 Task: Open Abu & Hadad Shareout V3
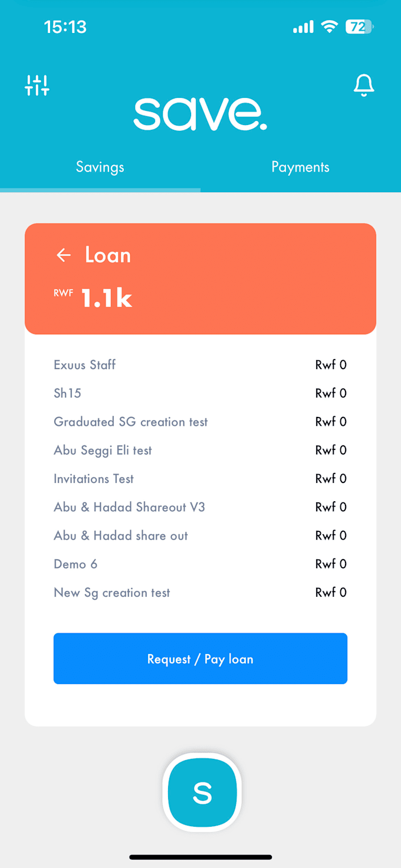[x=200, y=507]
